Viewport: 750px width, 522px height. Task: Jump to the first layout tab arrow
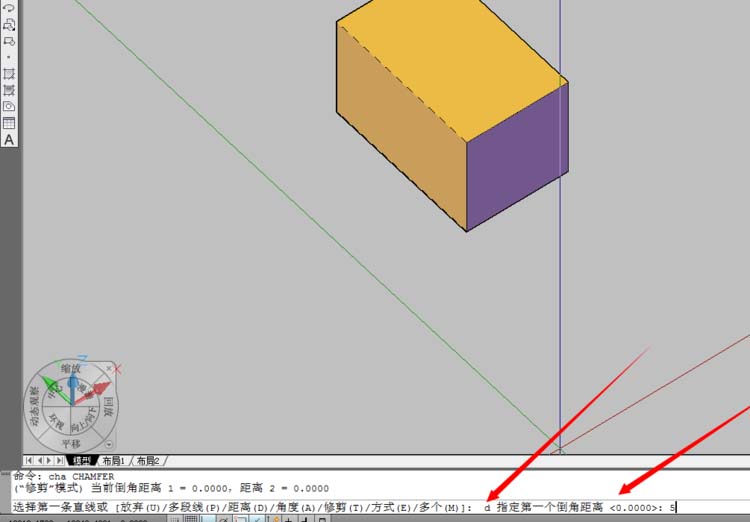(x=29, y=460)
